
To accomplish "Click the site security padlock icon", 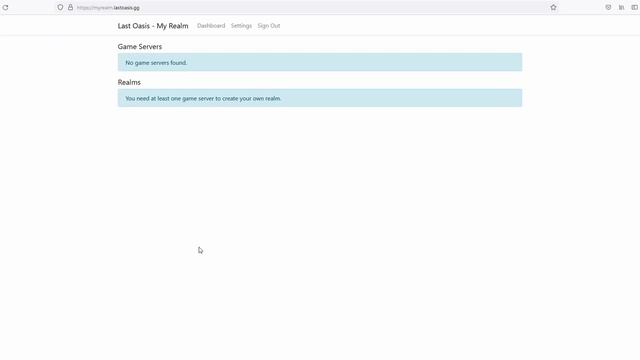I will [x=70, y=7].
